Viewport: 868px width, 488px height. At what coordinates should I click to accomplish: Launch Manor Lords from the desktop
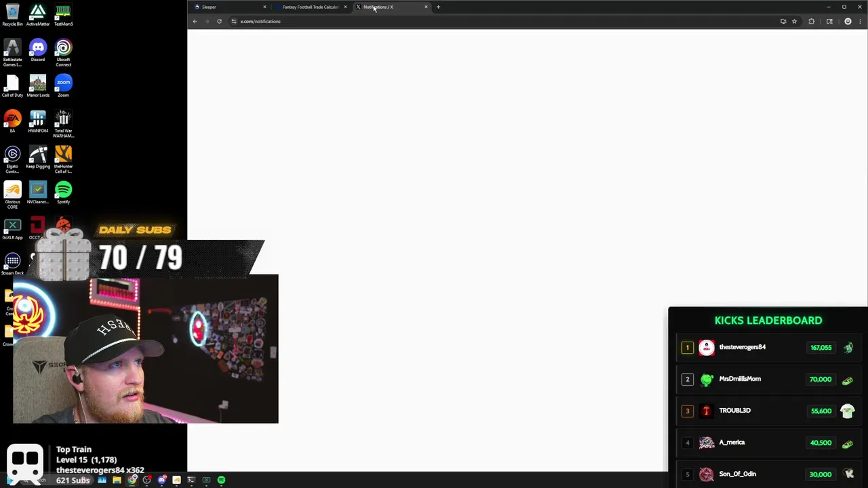38,86
